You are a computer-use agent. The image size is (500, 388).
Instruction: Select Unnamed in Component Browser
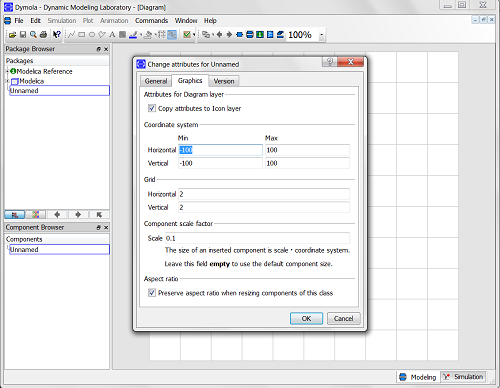pos(59,249)
